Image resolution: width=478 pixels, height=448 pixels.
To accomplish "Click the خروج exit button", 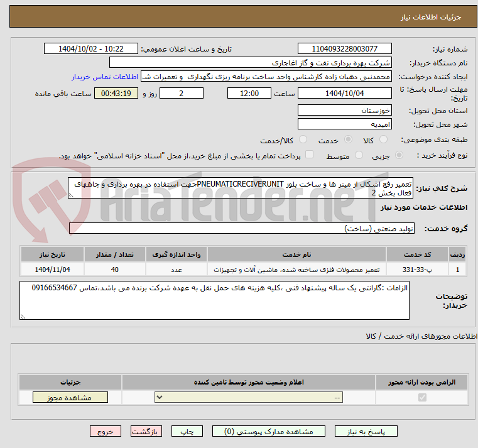I will (x=105, y=432).
